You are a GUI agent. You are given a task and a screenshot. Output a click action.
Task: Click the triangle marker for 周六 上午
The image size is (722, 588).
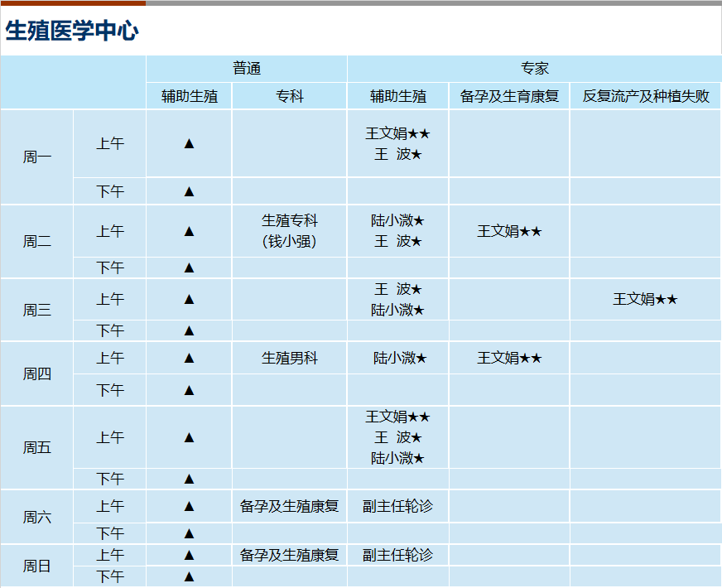coord(189,507)
